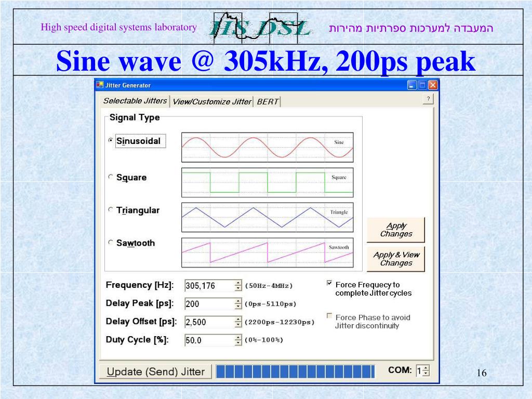Open the Selectable Jitters tab
The image size is (532, 399).
pos(135,101)
